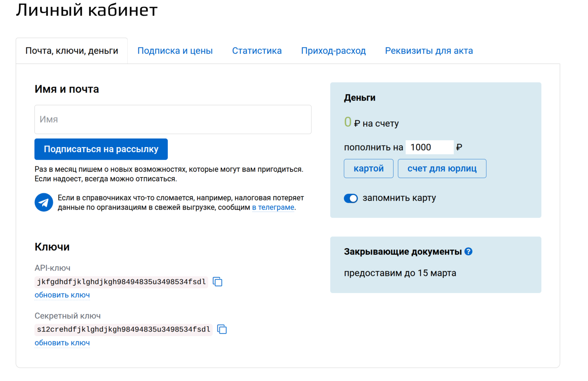Select the top-up amount field showing 1000
The width and height of the screenshot is (588, 381).
tap(429, 147)
